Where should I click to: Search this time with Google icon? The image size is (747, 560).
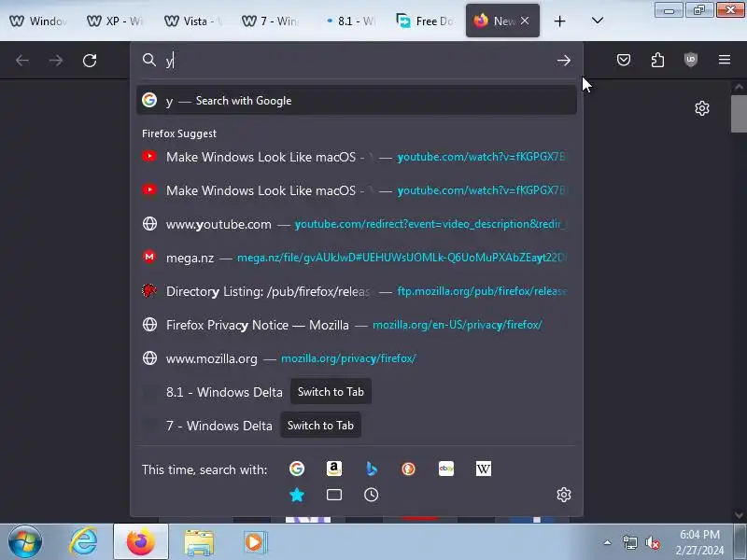tap(297, 469)
